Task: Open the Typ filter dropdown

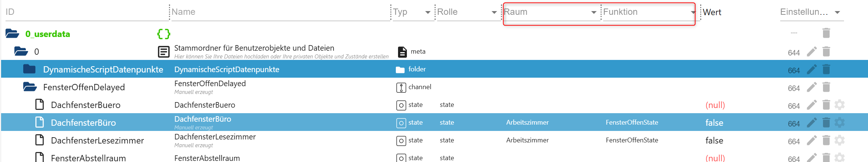Action: pos(428,12)
